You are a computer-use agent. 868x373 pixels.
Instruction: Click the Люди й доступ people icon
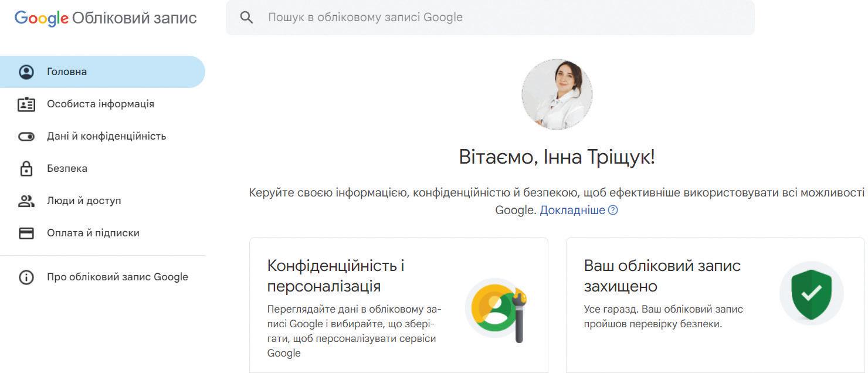[x=26, y=201]
